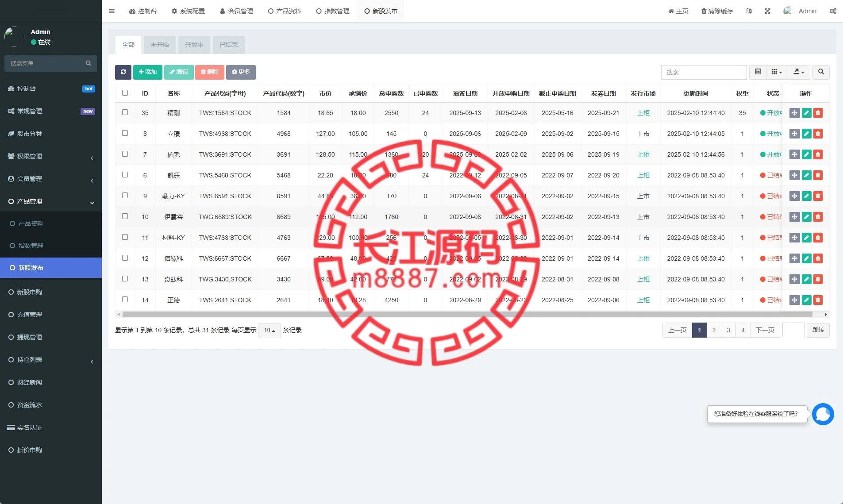
Task: Open the 产品资料 top navigation tab
Action: [x=285, y=11]
